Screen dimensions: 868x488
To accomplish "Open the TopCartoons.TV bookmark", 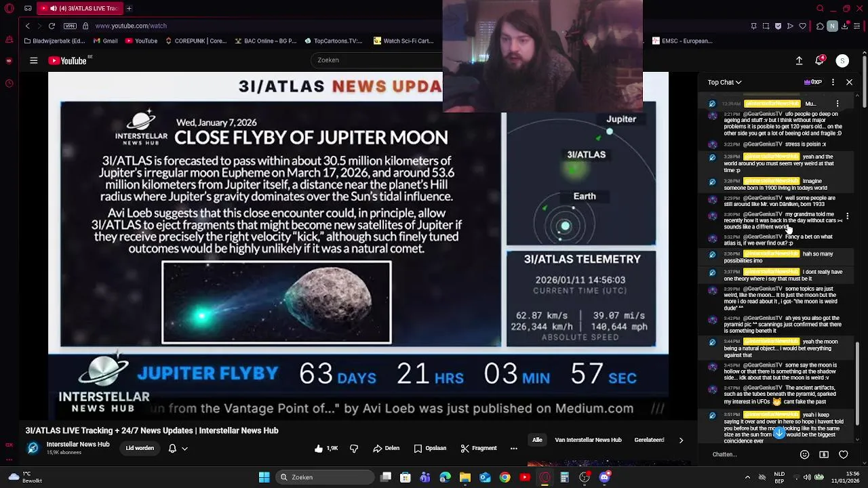I will click(333, 41).
